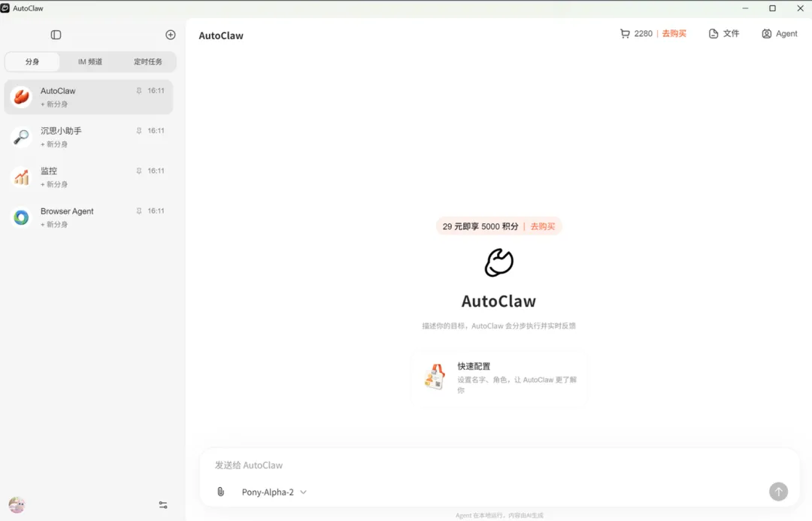This screenshot has width=812, height=521.
Task: Click 去购买 link in top bar
Action: 674,34
